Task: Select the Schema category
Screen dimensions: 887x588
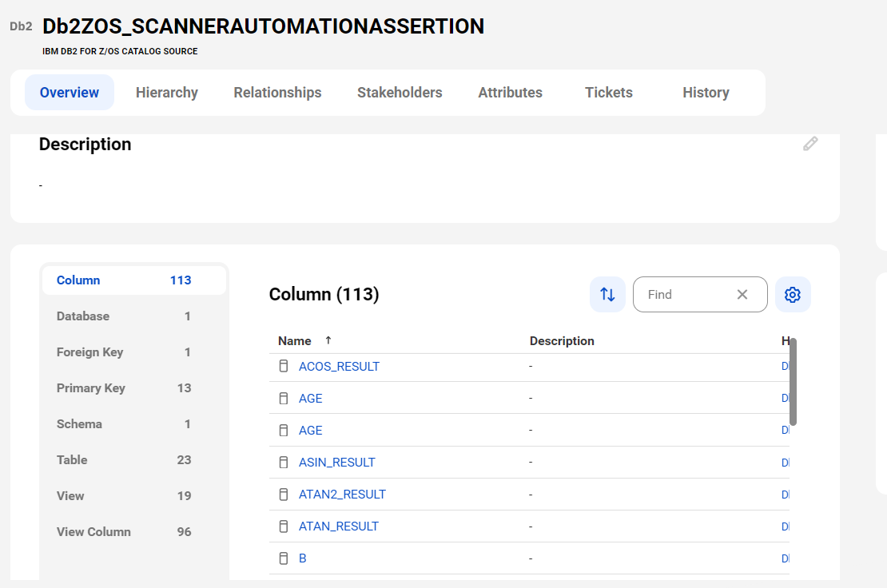Action: [134, 424]
